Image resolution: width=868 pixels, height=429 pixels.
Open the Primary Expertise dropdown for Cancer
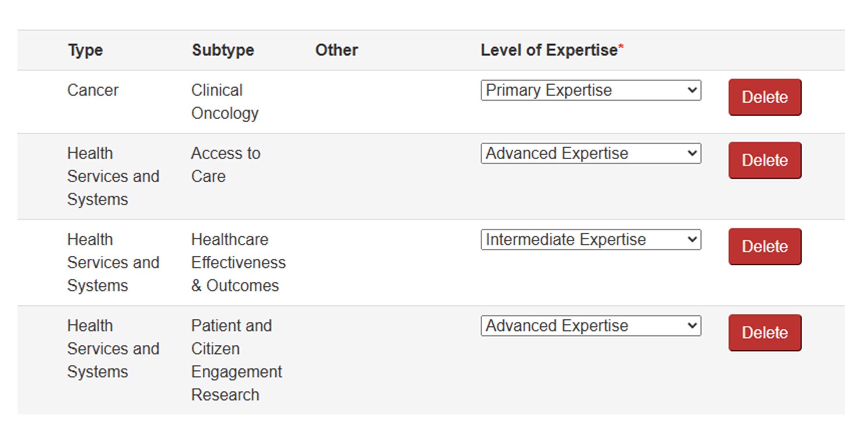590,91
